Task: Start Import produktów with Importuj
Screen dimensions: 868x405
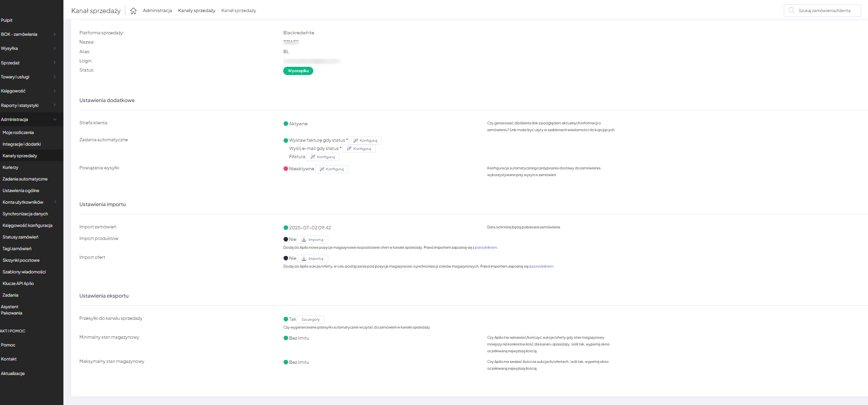Action: click(313, 240)
